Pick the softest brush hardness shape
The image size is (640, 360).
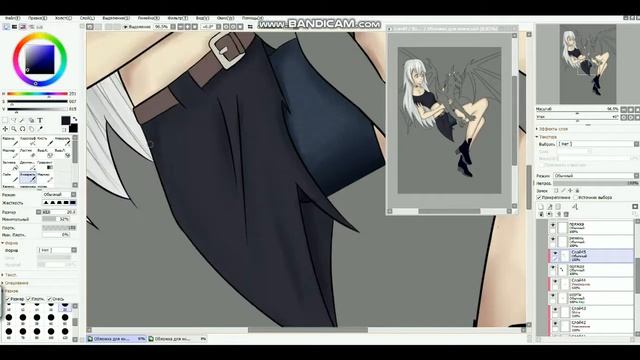pos(46,202)
